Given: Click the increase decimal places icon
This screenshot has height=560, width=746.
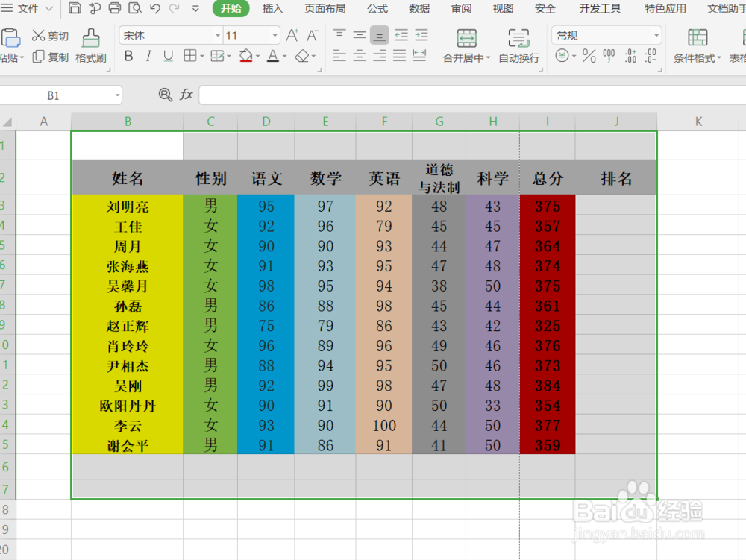Looking at the screenshot, I should 630,56.
